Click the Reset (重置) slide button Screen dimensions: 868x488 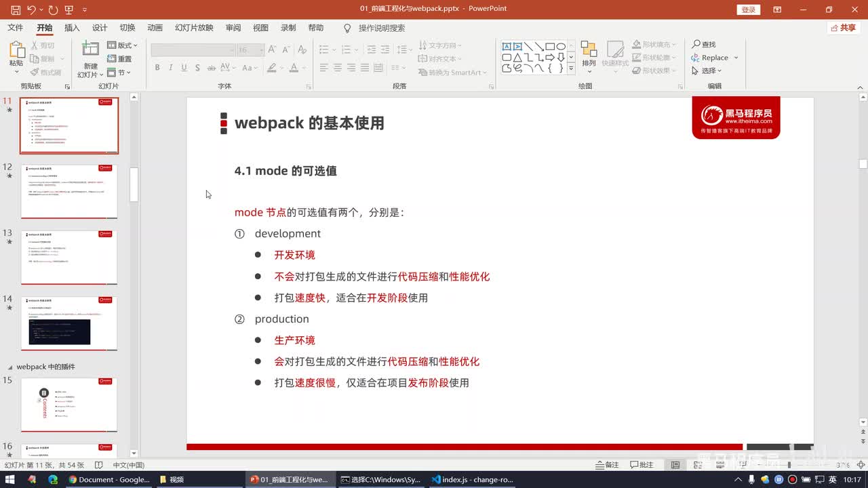120,59
